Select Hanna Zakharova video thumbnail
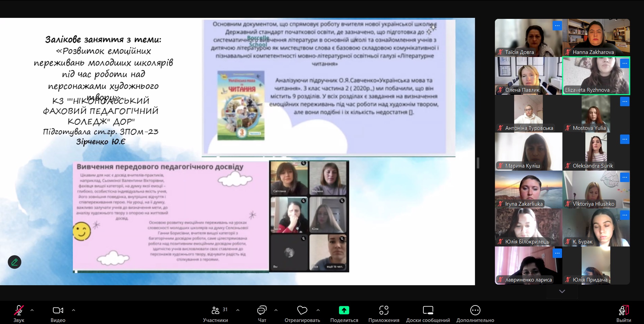 click(x=596, y=37)
